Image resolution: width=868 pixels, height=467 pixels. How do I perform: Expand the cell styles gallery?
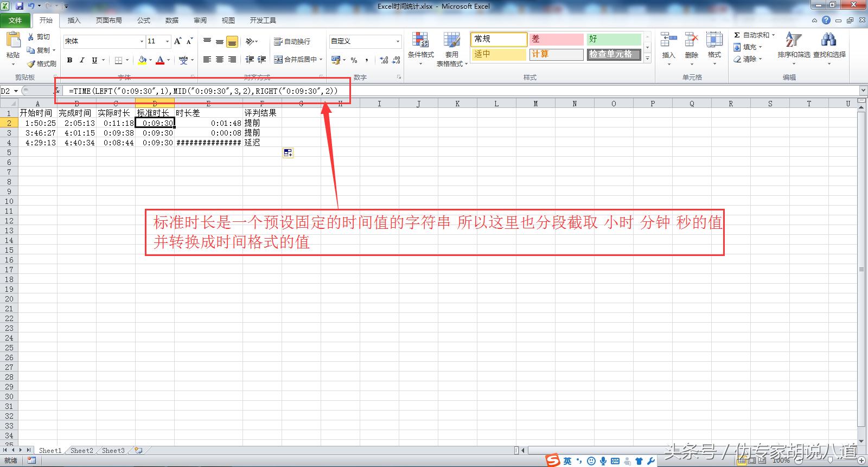647,59
